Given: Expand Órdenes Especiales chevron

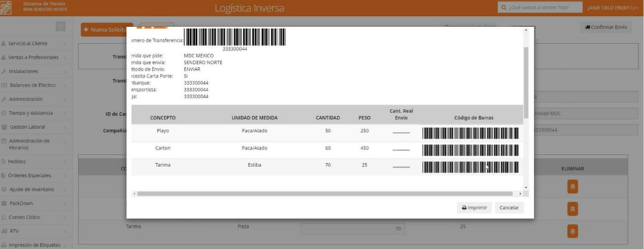Looking at the screenshot, I should click(65, 176).
